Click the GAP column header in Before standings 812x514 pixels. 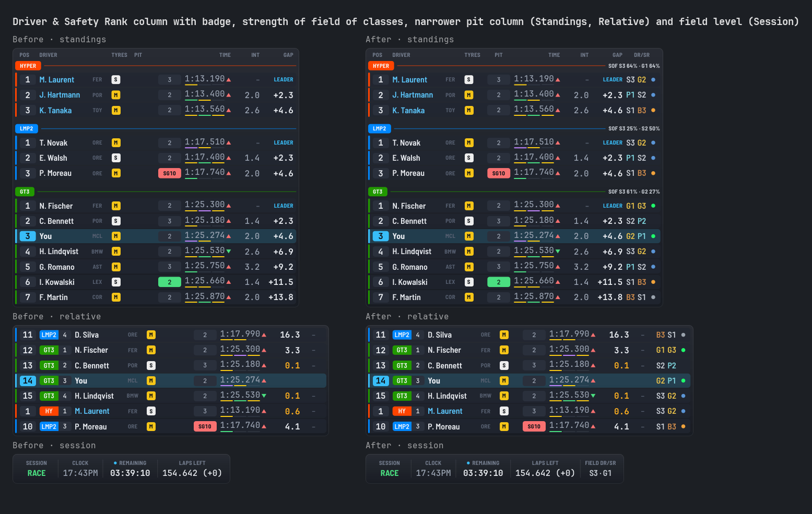pyautogui.click(x=288, y=55)
